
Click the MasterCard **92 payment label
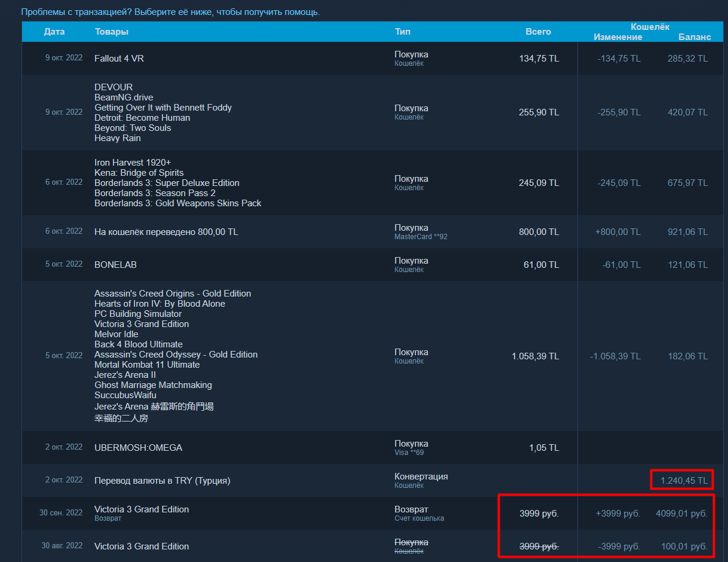(421, 237)
